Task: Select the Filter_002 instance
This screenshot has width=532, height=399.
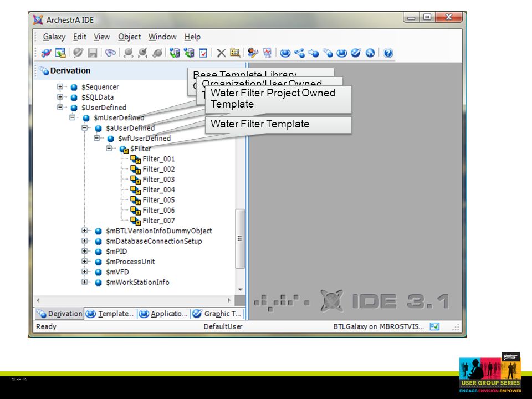Action: [x=158, y=169]
